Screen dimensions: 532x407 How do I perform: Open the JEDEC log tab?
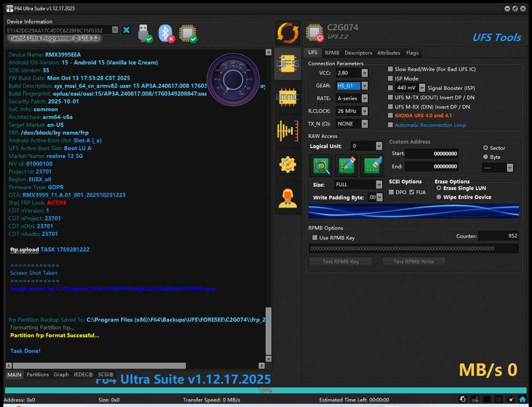83,375
